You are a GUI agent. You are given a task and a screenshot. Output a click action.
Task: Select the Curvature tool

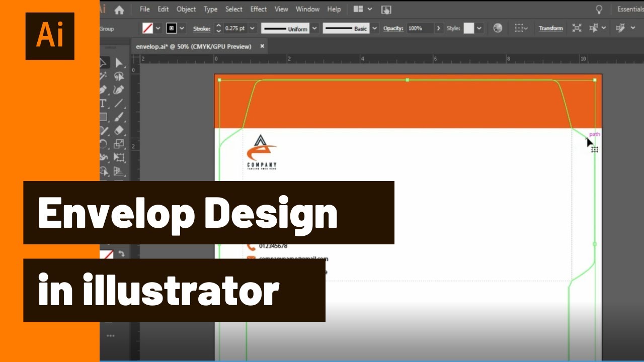pos(119,90)
